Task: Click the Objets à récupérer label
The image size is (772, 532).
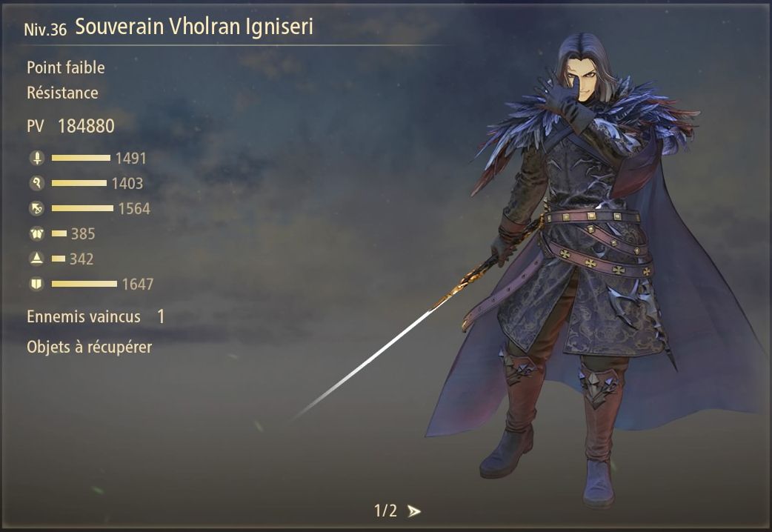Action: click(x=89, y=348)
